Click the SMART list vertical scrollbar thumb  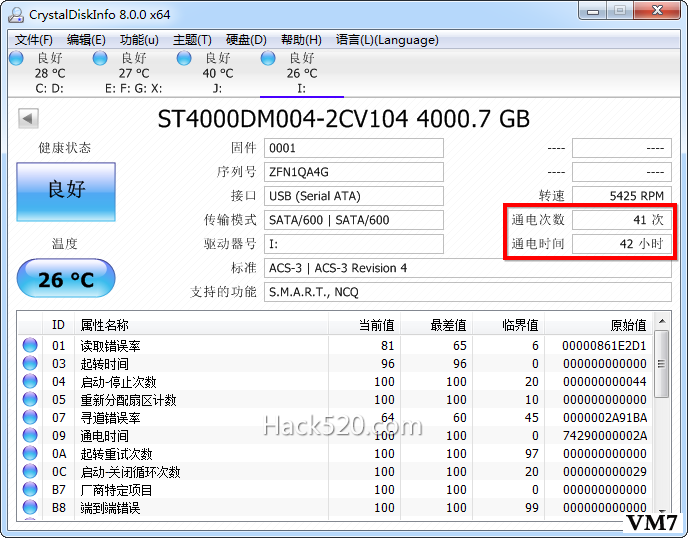point(662,364)
